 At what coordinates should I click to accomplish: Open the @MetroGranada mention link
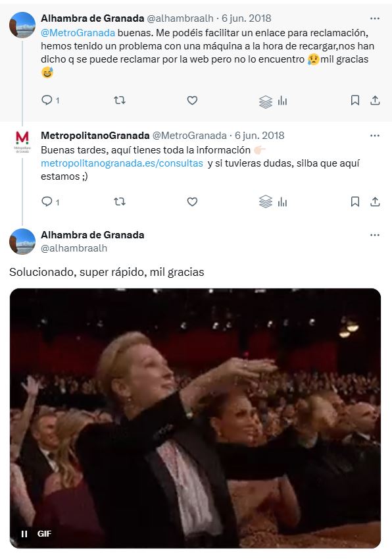(78, 33)
